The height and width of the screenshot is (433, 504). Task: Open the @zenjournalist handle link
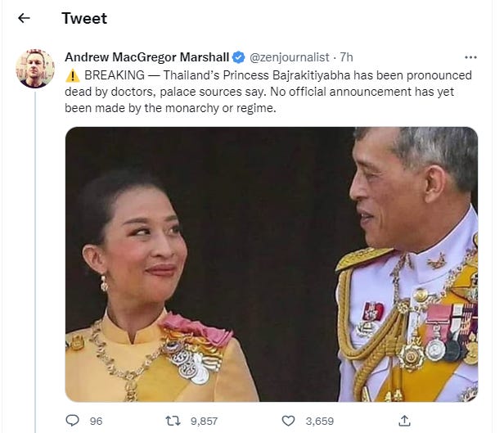290,57
